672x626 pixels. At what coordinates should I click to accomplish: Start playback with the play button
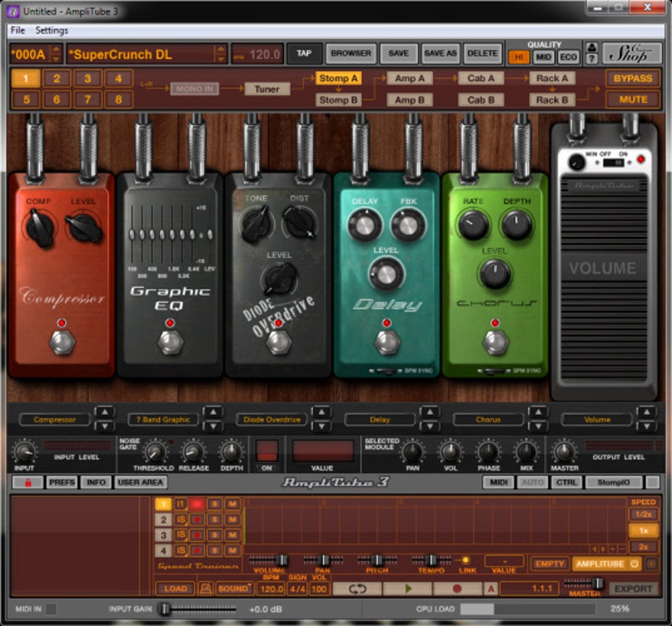(407, 588)
